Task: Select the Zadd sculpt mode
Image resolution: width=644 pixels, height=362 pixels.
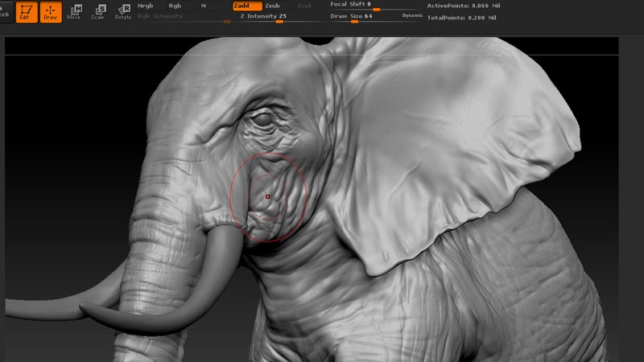Action: [246, 6]
